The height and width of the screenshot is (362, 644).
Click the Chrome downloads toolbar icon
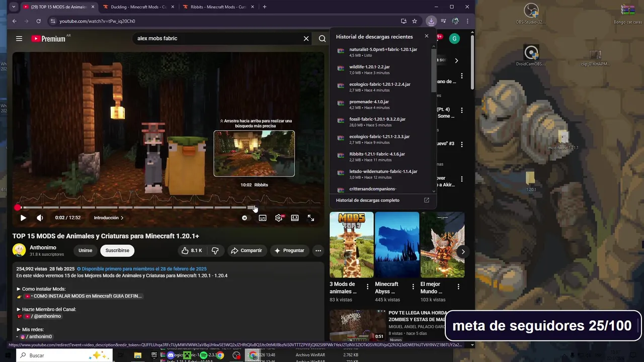click(x=431, y=21)
